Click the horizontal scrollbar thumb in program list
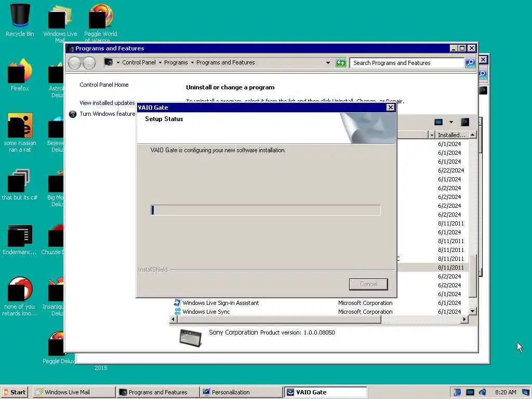 click(x=279, y=320)
